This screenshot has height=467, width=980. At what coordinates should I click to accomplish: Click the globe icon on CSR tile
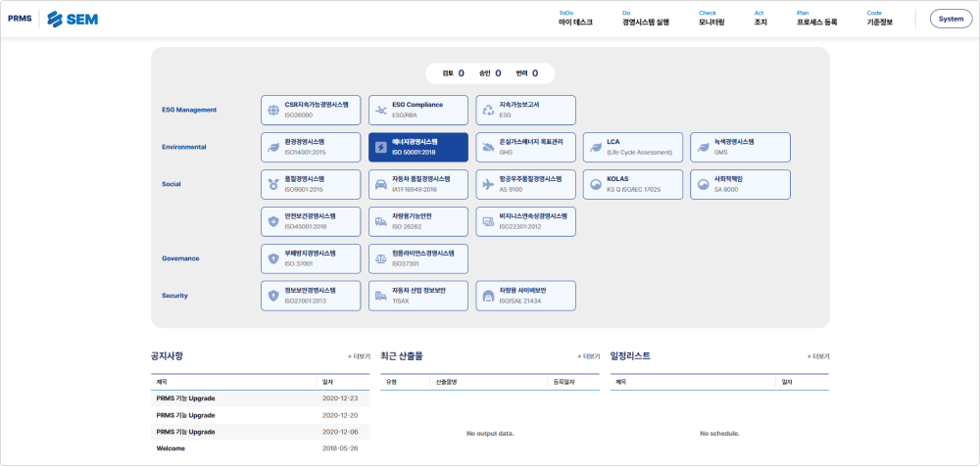tap(273, 111)
